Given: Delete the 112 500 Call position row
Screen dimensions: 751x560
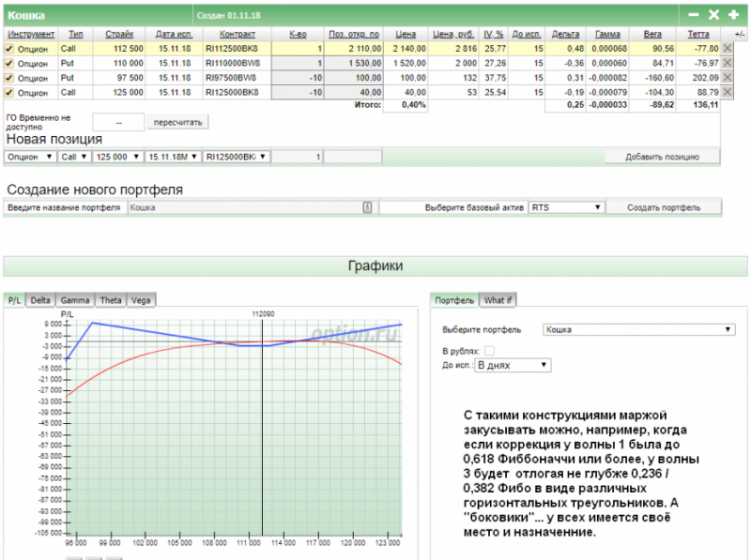Looking at the screenshot, I should [728, 48].
